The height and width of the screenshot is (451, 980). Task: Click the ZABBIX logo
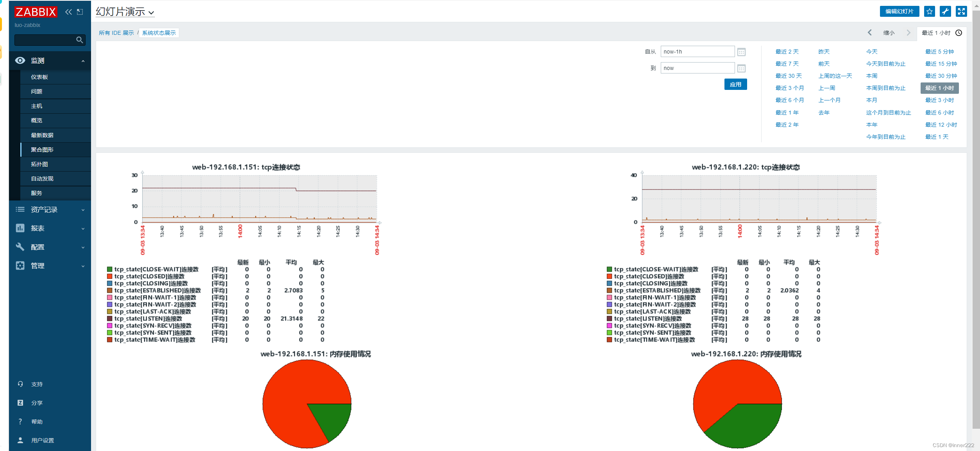coord(36,12)
